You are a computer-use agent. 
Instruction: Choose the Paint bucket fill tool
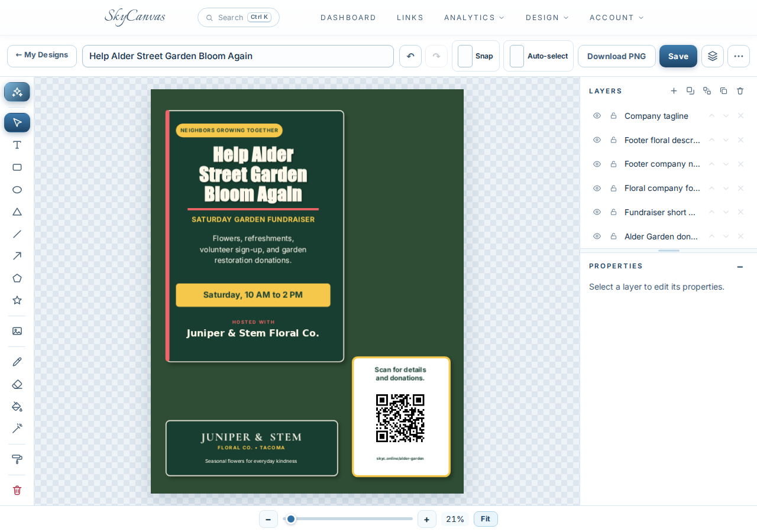[x=17, y=406]
